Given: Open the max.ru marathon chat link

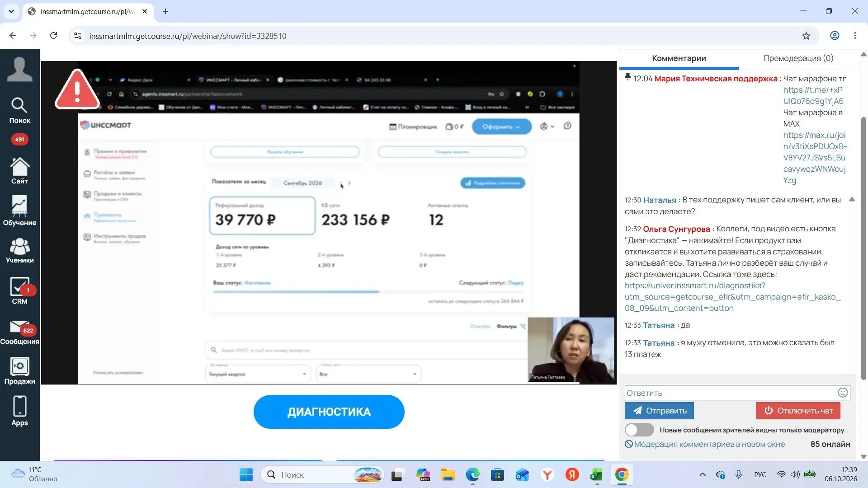Looking at the screenshot, I should tap(815, 158).
